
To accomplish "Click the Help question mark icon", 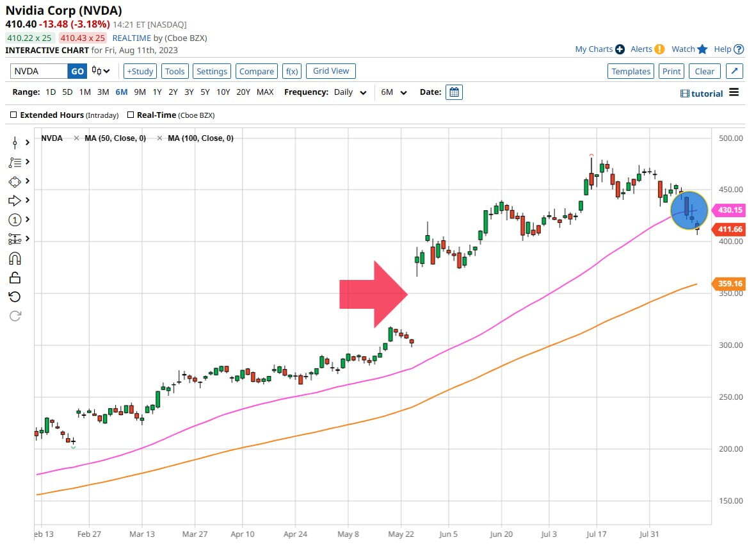I will coord(739,49).
